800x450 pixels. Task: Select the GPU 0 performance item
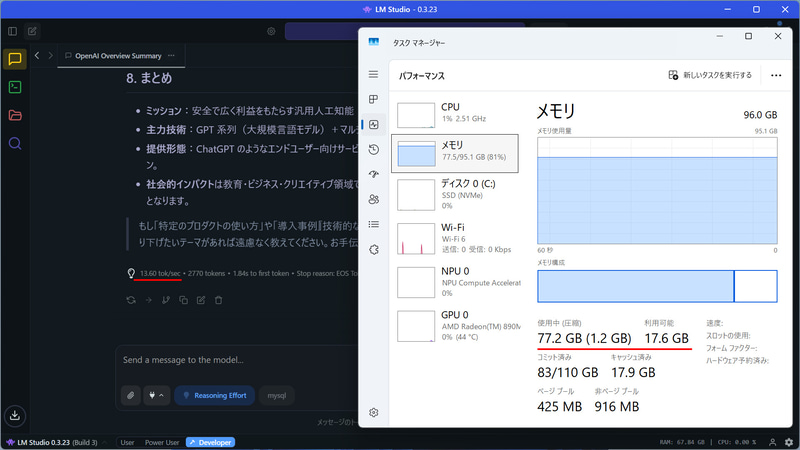[x=455, y=326]
